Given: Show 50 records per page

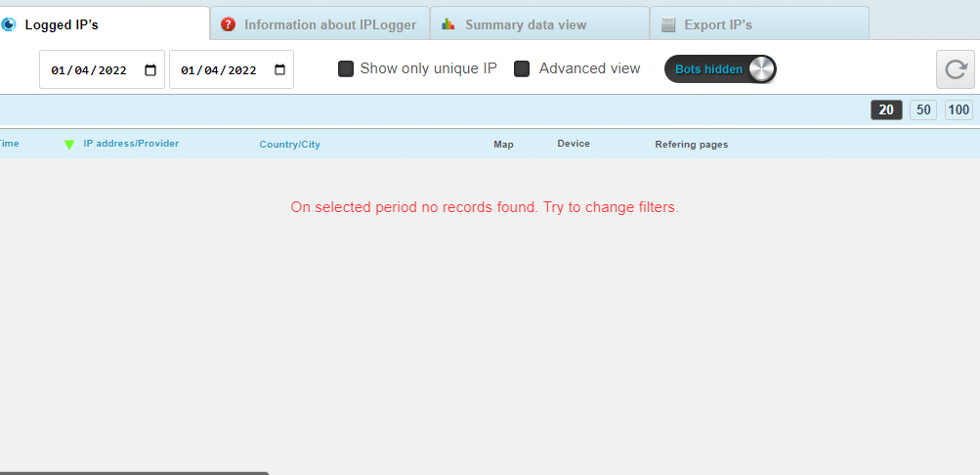Looking at the screenshot, I should pos(923,110).
